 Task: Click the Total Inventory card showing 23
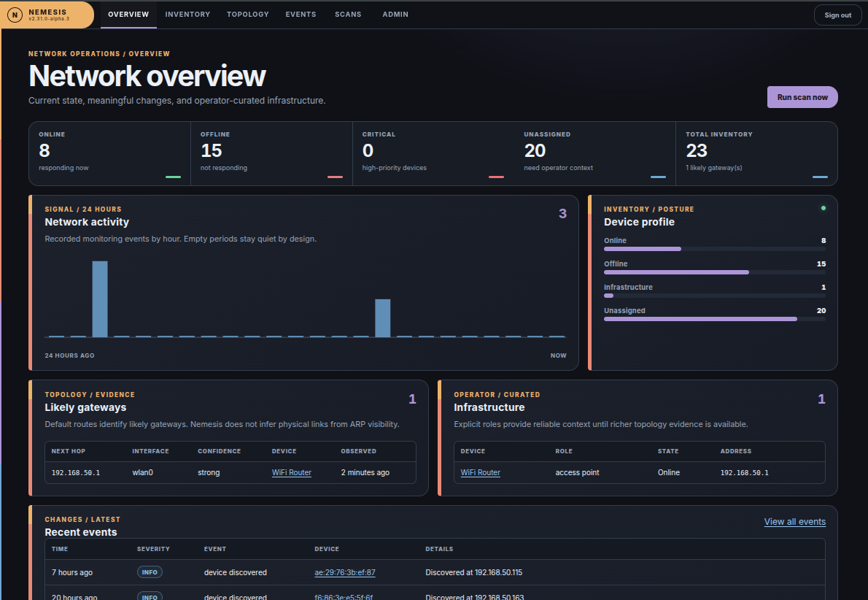[x=756, y=153]
